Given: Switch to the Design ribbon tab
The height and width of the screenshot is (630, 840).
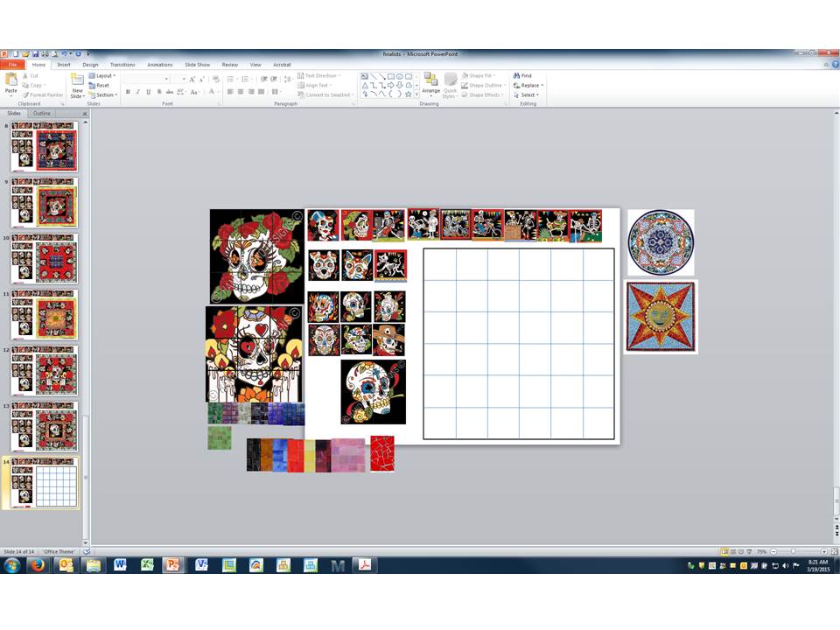Looking at the screenshot, I should (90, 65).
